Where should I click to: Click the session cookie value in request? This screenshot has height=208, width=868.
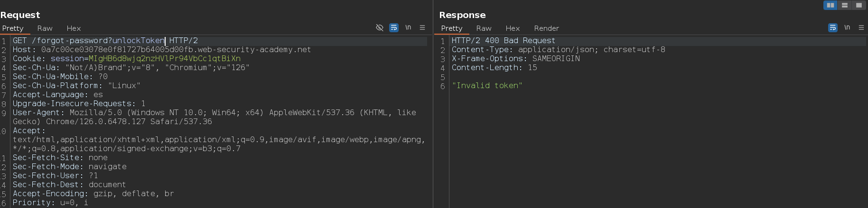point(165,59)
